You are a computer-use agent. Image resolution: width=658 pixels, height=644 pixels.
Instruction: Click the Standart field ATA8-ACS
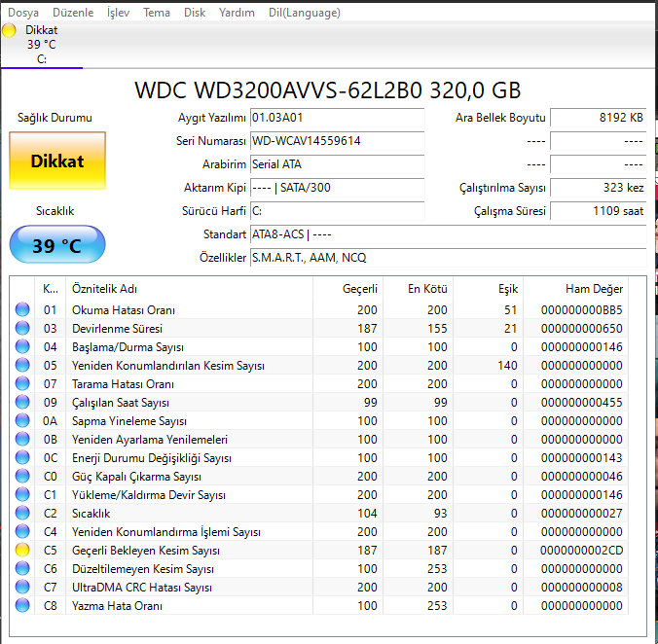(448, 234)
